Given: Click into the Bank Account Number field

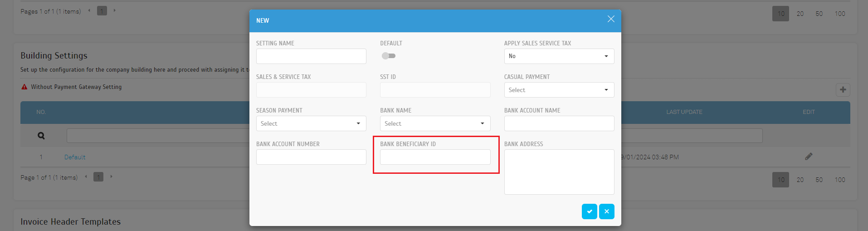Looking at the screenshot, I should tap(311, 157).
